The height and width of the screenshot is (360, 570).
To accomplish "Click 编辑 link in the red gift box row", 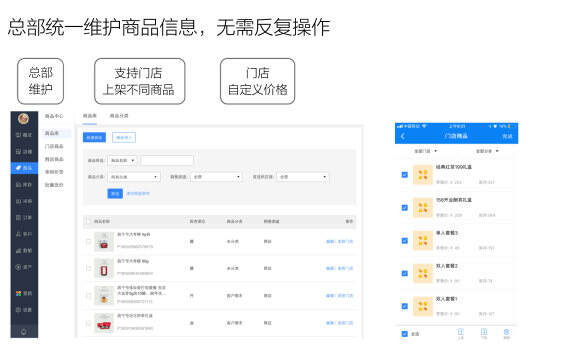I will 330,323.
